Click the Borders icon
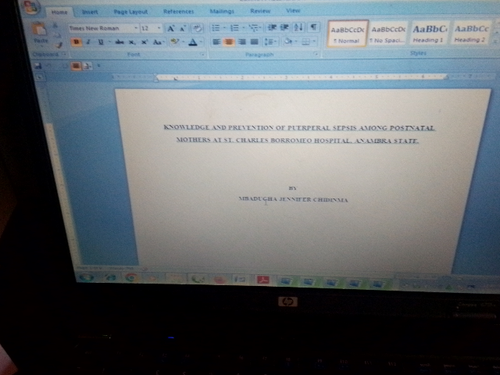500x375 pixels. pyautogui.click(x=305, y=42)
